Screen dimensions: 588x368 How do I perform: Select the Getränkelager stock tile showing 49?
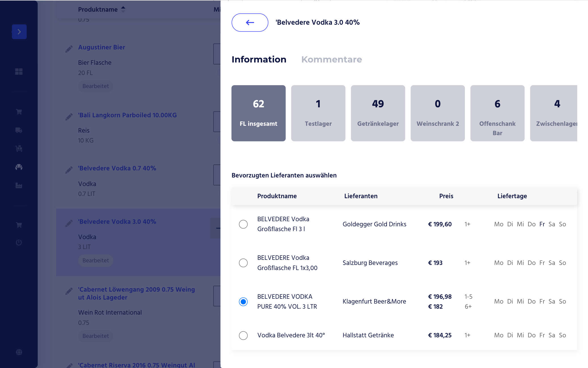[378, 113]
